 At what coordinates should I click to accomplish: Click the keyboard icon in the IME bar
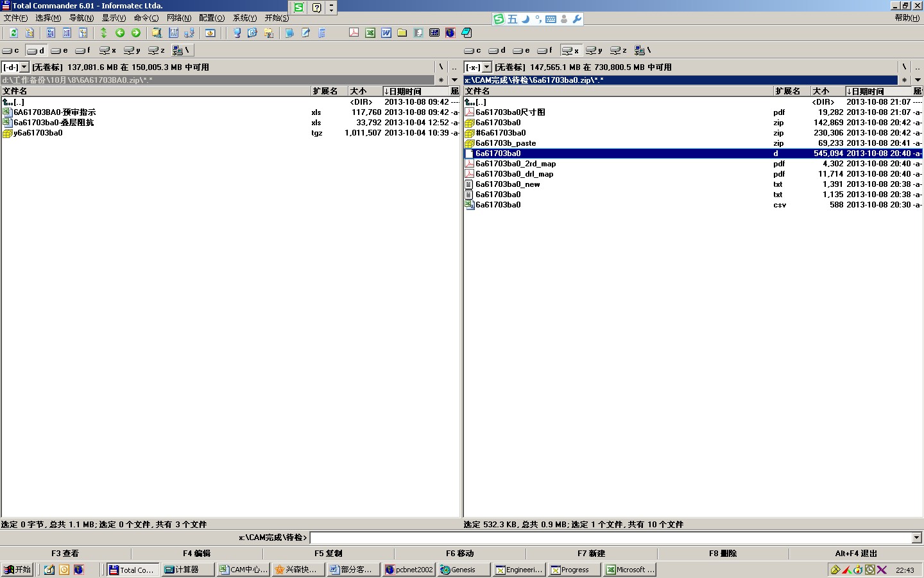point(551,19)
